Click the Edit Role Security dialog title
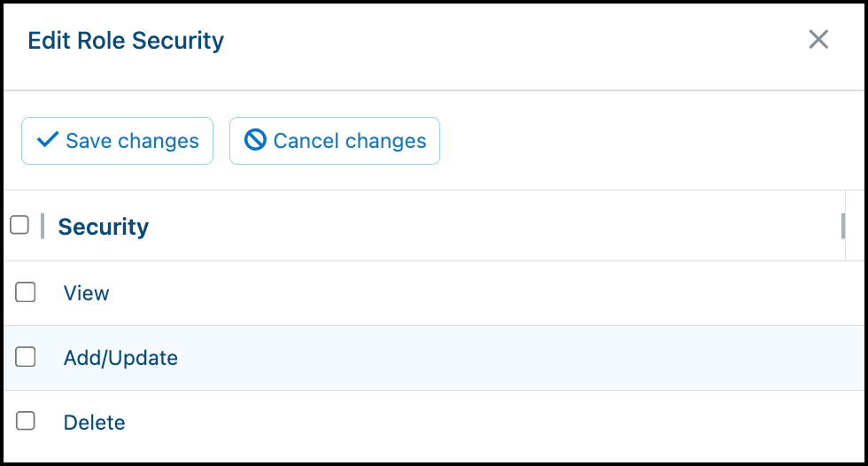868x466 pixels. (x=126, y=41)
